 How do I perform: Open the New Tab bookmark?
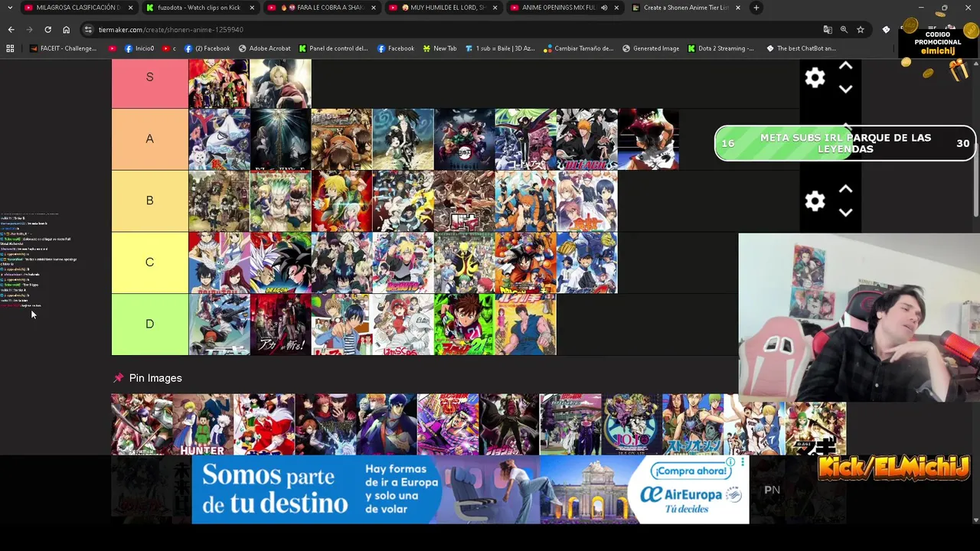point(439,48)
